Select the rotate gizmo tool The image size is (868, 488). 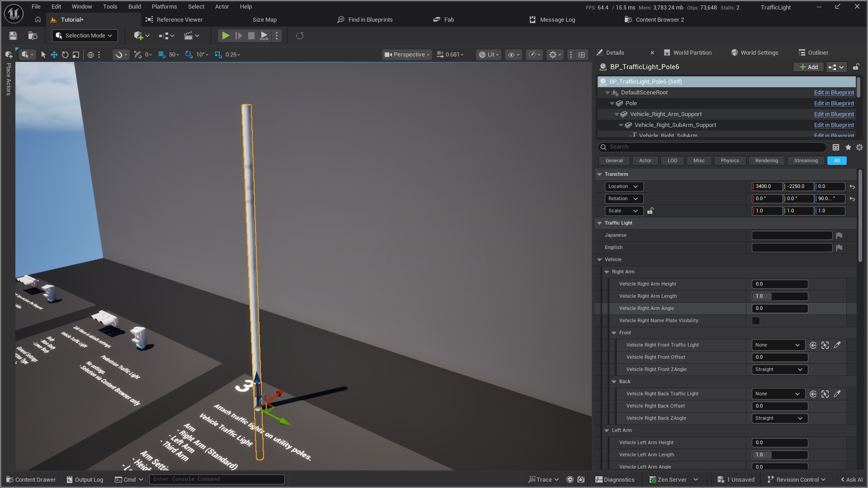pos(65,55)
